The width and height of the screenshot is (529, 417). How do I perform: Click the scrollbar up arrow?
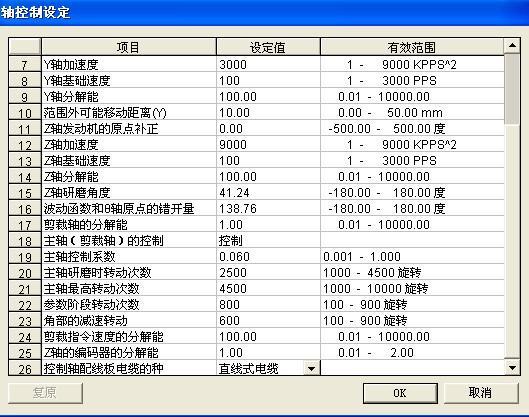coord(512,45)
